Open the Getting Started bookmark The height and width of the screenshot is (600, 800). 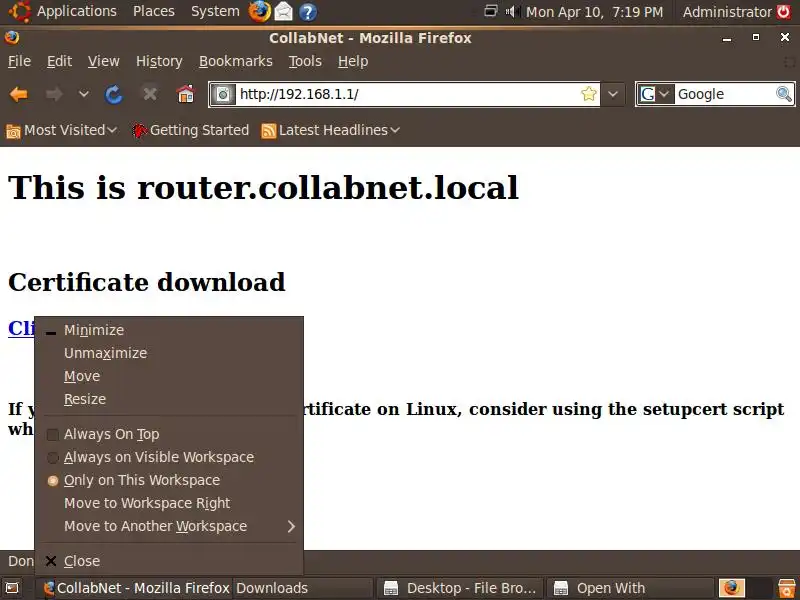190,131
